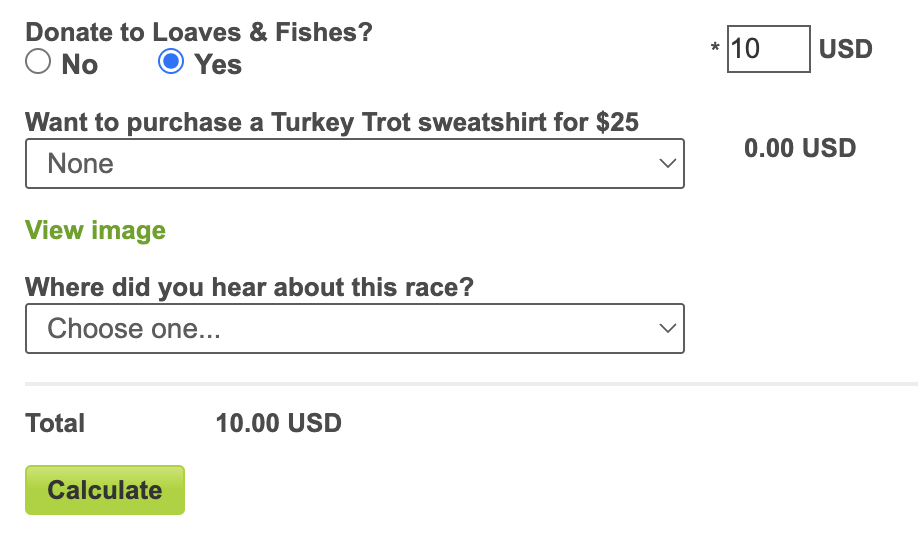Viewport: 918px width, 534px height.
Task: Click the "Donate to Loaves & Fishes?" heading
Action: coord(198,32)
